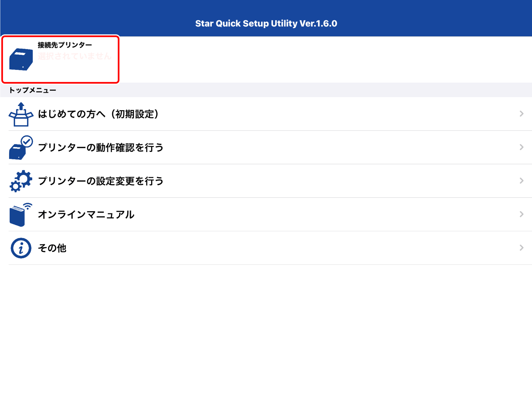The image size is (532, 399).
Task: Click the printer checkmark icon
Action: point(21,148)
